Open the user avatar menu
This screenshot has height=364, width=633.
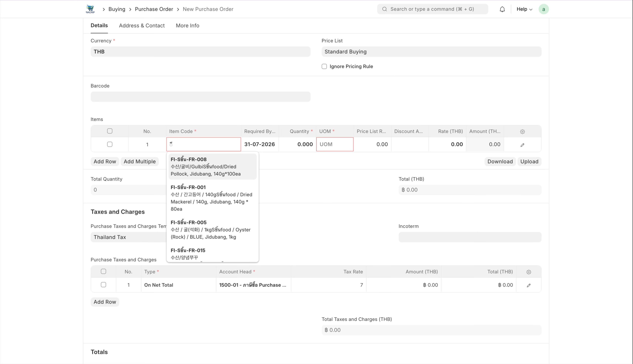pyautogui.click(x=543, y=9)
